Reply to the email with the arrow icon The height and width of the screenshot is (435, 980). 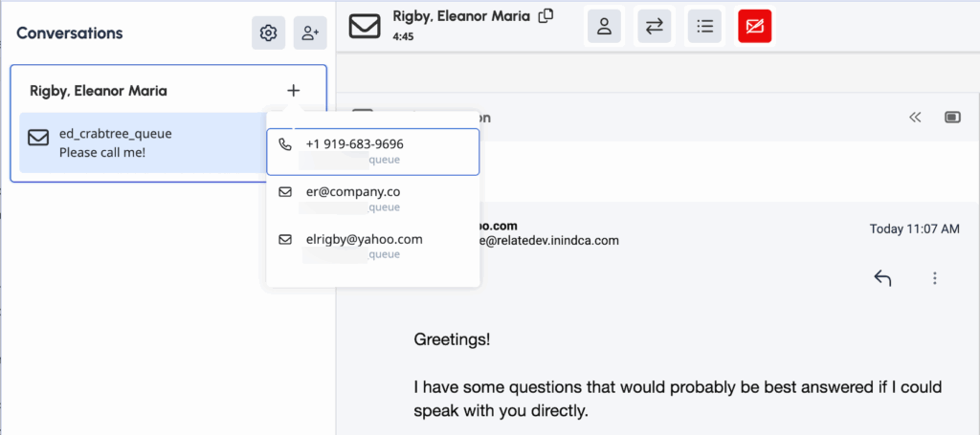(x=882, y=278)
